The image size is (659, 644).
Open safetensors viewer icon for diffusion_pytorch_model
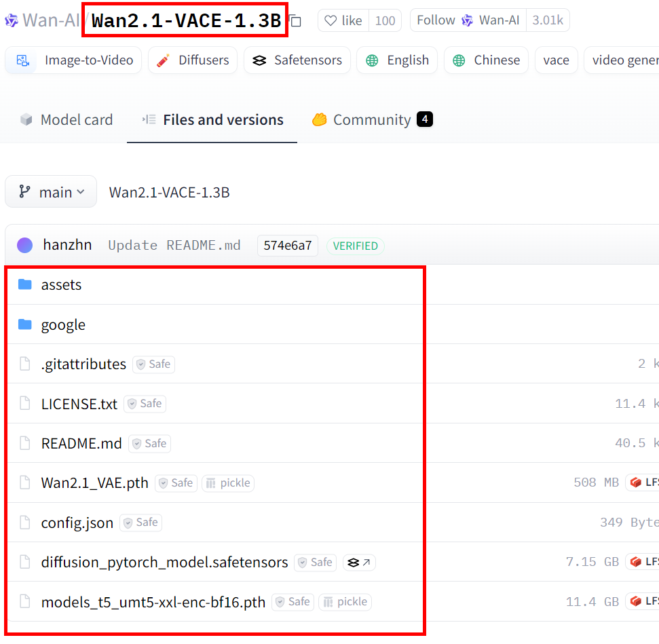(359, 563)
